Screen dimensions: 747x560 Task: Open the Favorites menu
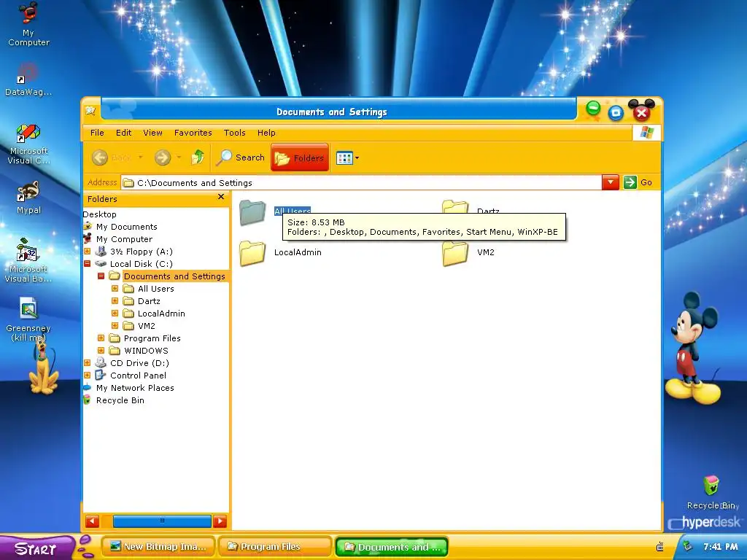coord(193,133)
